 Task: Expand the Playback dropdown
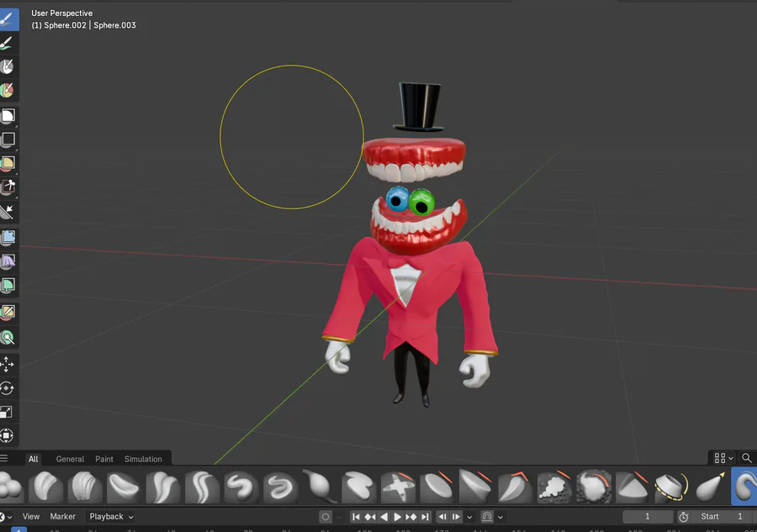111,517
